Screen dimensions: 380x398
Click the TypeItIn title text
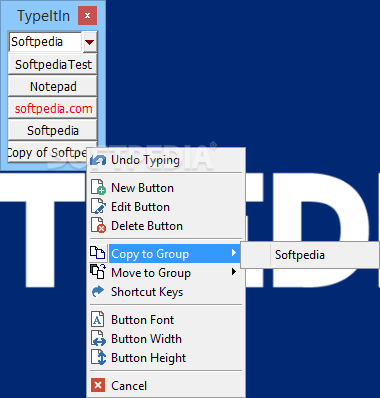(44, 16)
